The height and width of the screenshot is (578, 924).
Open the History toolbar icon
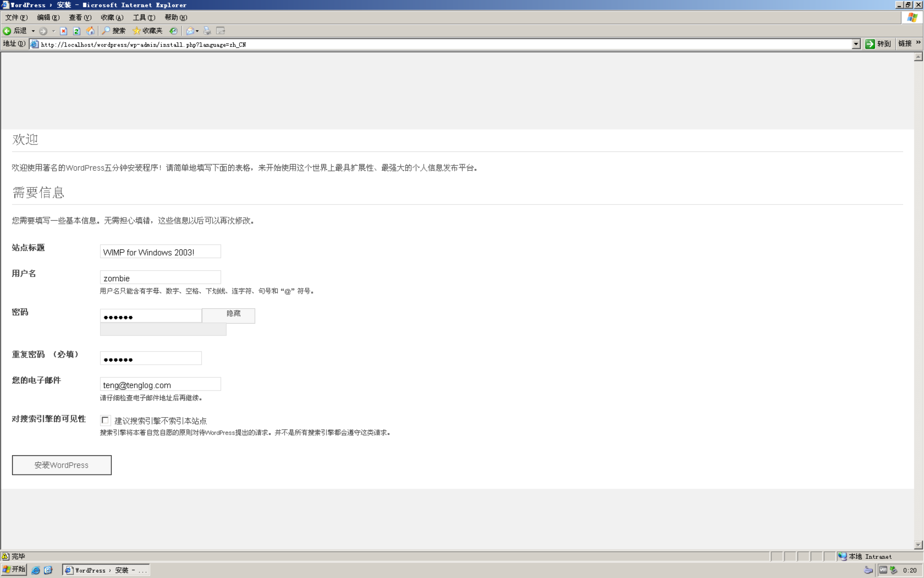tap(173, 31)
